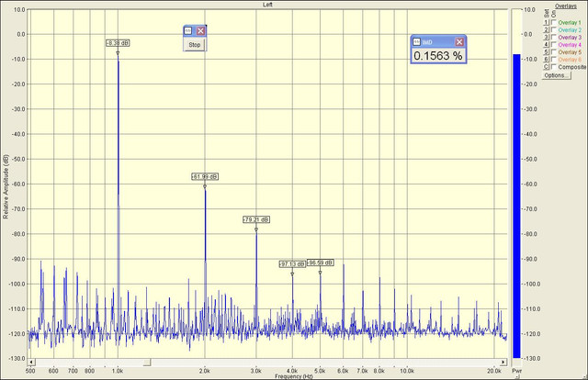The width and height of the screenshot is (588, 380).
Task: Close the IMD readout window
Action: point(459,42)
